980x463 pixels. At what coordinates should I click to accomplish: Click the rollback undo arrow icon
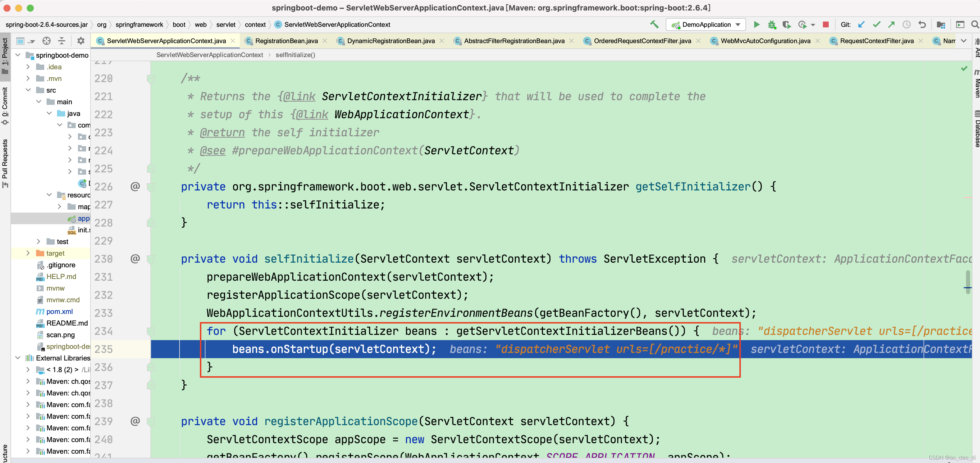922,24
